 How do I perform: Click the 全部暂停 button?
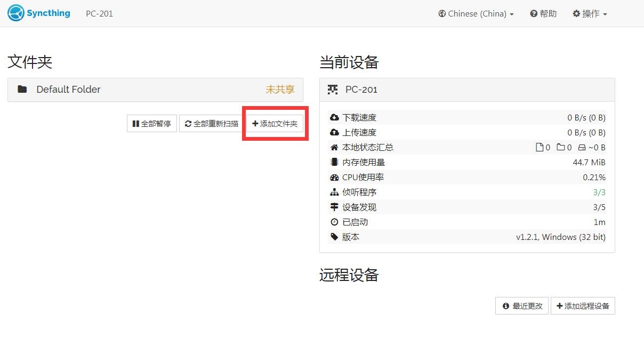coord(151,123)
